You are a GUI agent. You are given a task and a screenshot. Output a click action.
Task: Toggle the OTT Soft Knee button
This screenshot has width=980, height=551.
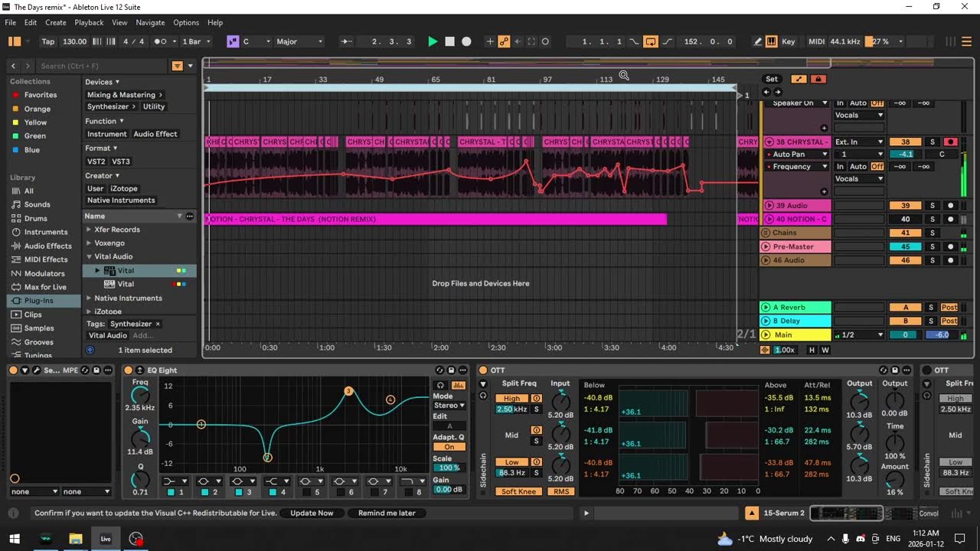(519, 491)
